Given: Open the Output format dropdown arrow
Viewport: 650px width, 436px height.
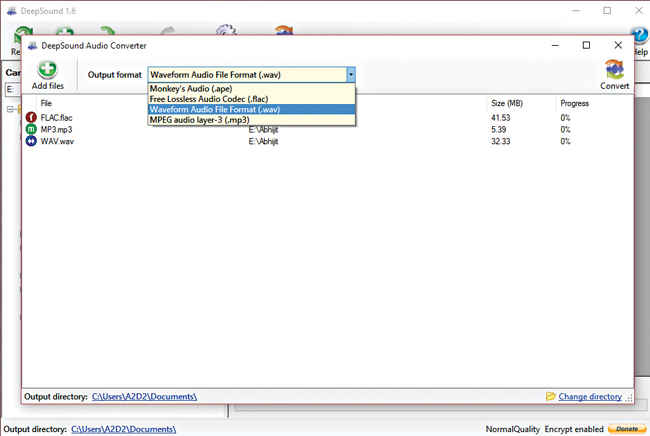Looking at the screenshot, I should click(x=351, y=75).
